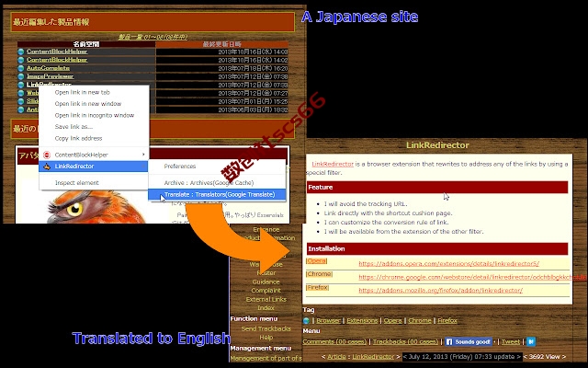The width and height of the screenshot is (588, 368).
Task: Click ContentBlockHelper red icon in context menu
Action: 47,155
